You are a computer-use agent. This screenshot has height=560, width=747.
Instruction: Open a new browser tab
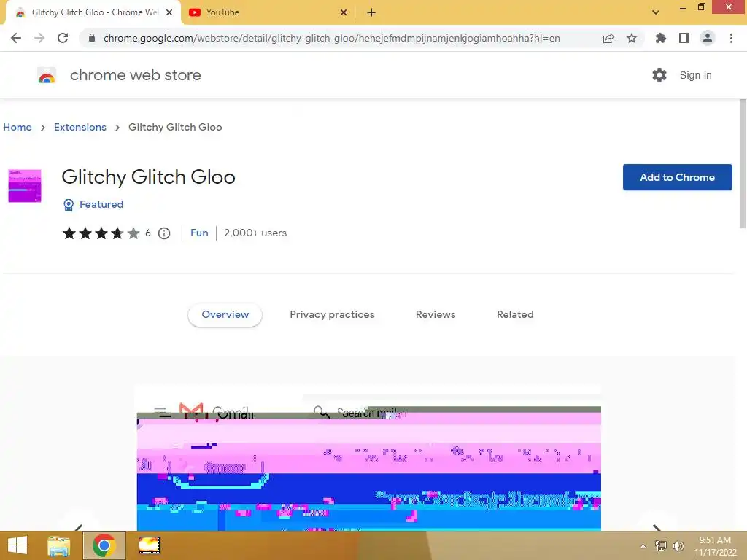pos(371,12)
